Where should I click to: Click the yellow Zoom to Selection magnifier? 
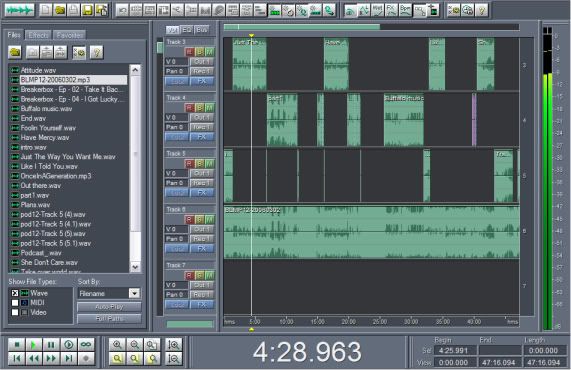(117, 359)
